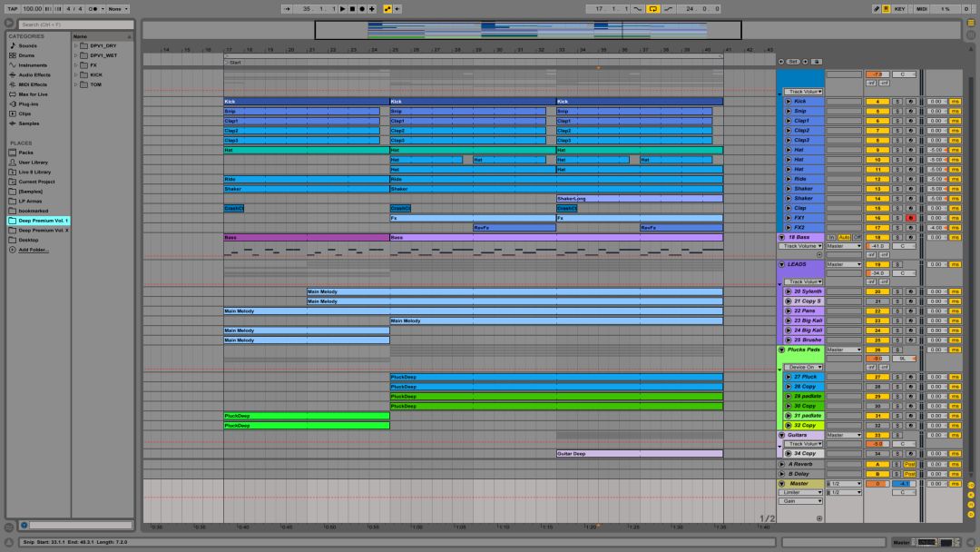Toggle the Computer MIDI Keyboard button
Viewport: 980px width, 552px height.
point(887,9)
